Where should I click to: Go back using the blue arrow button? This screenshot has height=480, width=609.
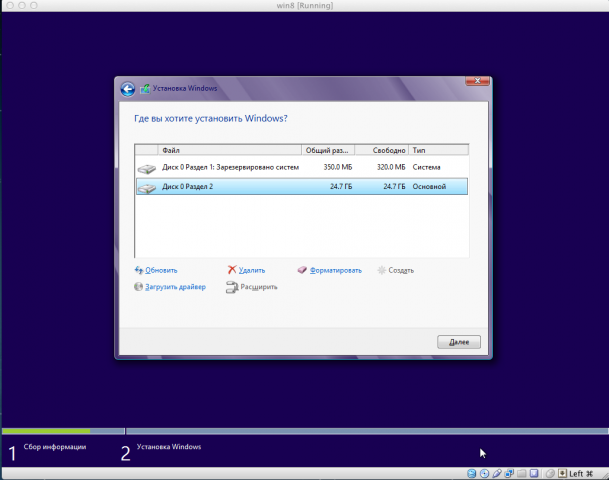(127, 89)
